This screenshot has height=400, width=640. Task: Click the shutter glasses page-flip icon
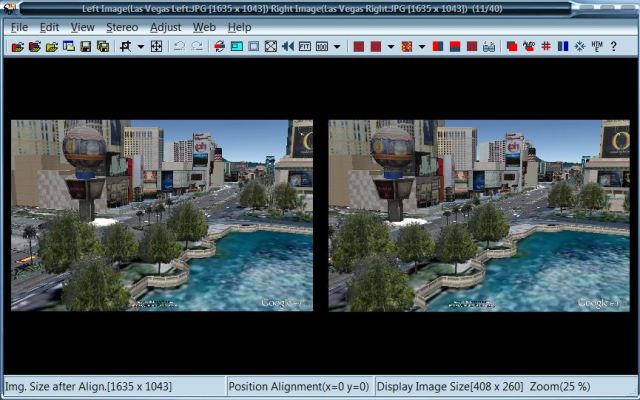(x=489, y=47)
